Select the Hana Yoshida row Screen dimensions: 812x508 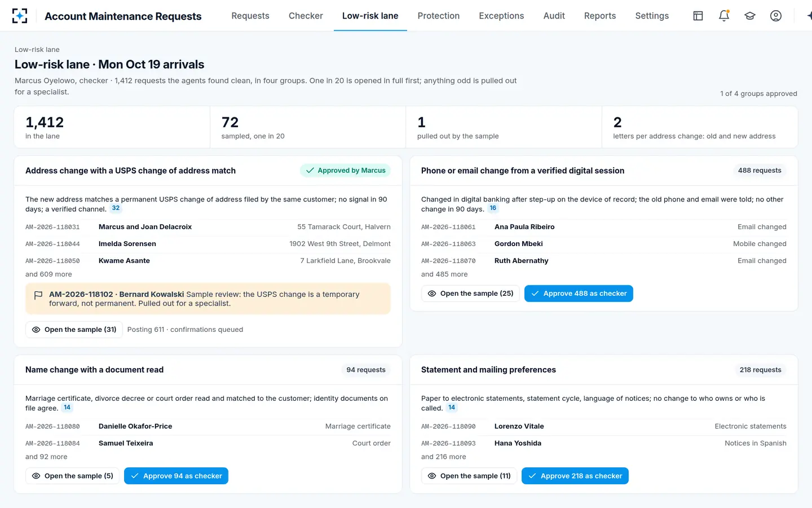(604, 443)
